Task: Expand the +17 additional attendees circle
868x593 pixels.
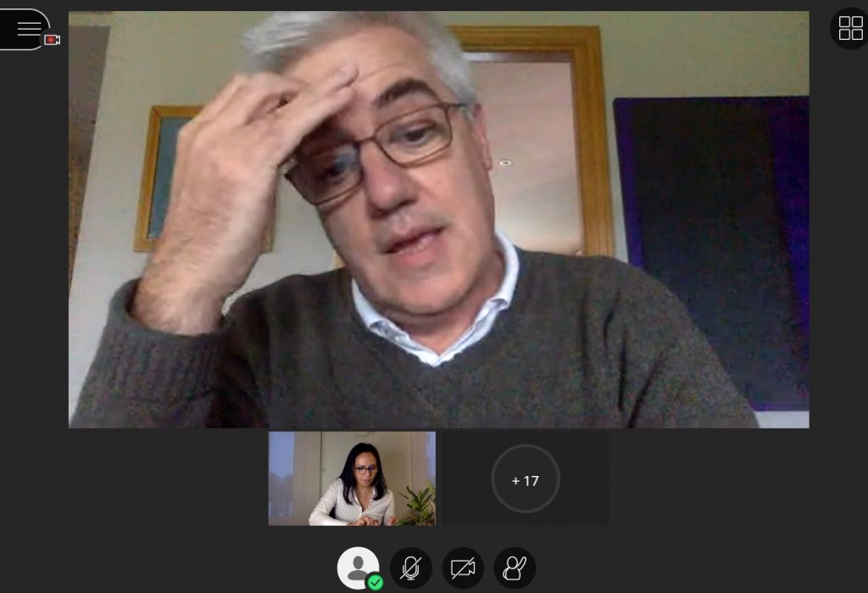Action: coord(525,479)
